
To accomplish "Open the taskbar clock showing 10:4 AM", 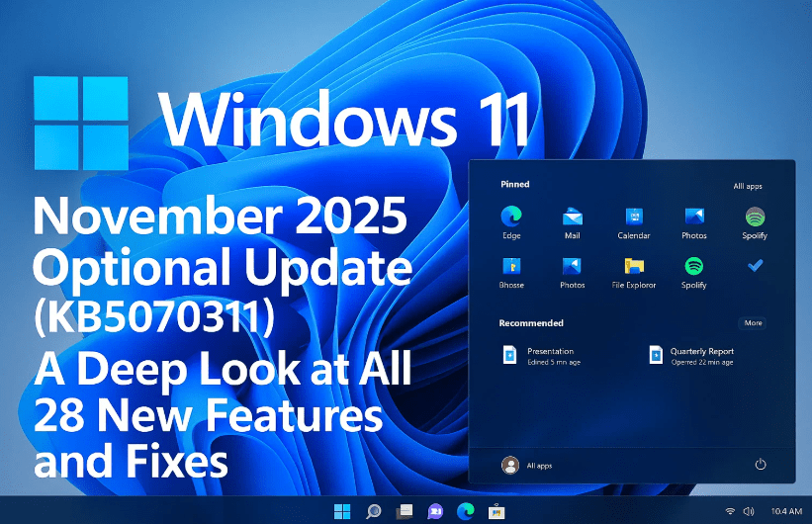I will [786, 511].
